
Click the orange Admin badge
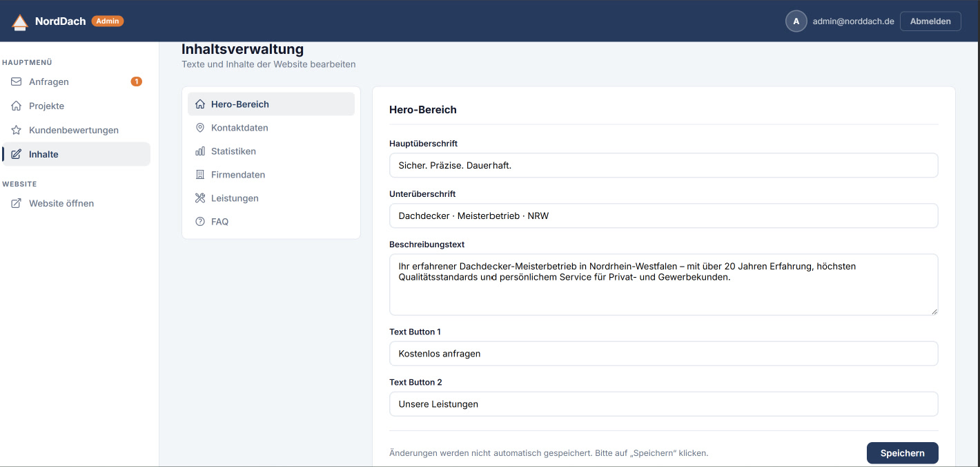pyautogui.click(x=108, y=21)
